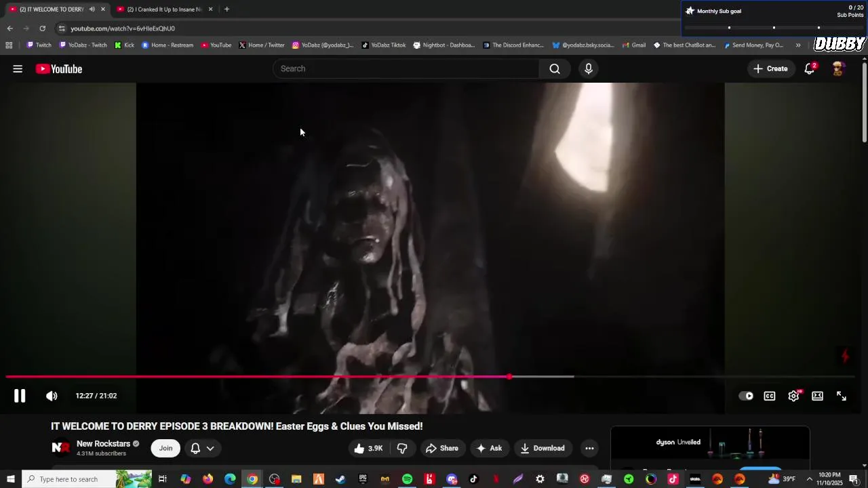Screen dimensions: 868x488
Task: Open the Gmail bookmark
Action: [x=633, y=45]
